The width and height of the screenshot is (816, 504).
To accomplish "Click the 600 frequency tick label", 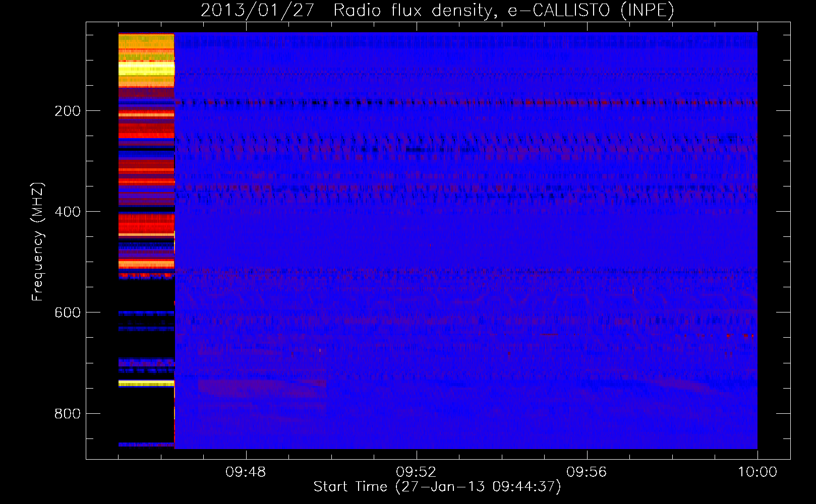I will tap(68, 312).
